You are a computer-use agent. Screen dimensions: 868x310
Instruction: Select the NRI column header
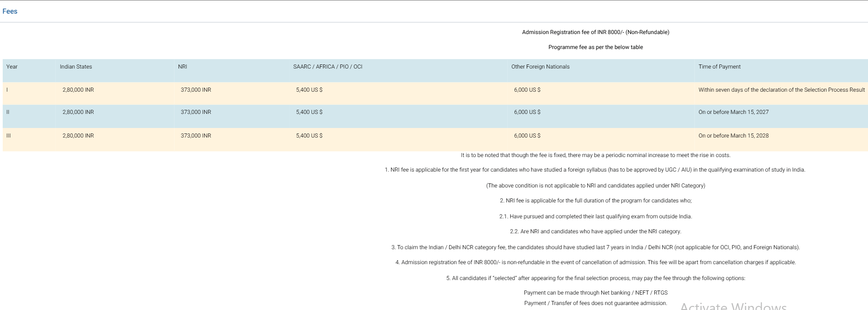[183, 67]
